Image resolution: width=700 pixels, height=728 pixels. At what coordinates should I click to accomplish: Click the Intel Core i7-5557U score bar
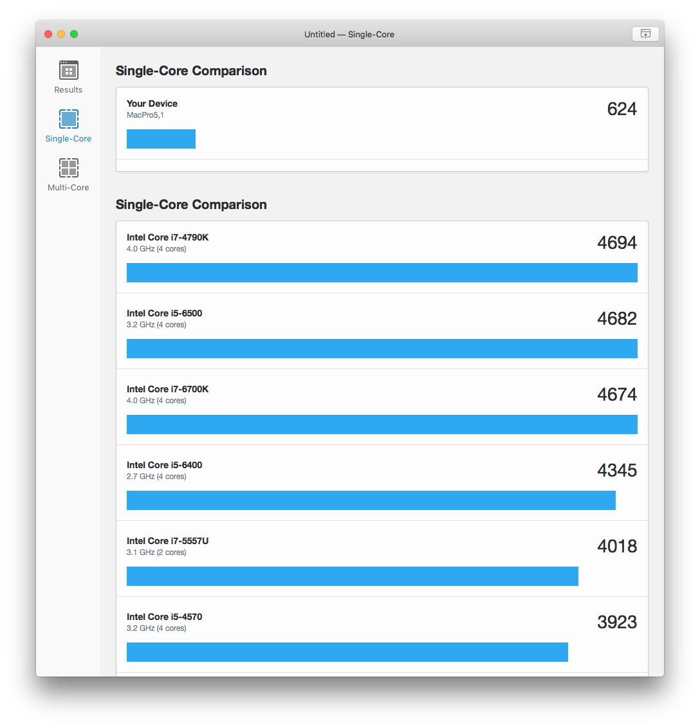pos(353,576)
